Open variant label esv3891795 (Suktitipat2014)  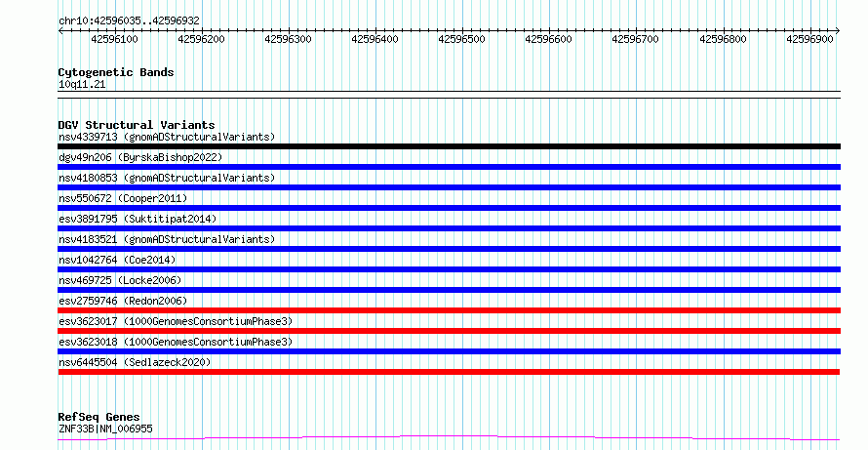tap(138, 219)
